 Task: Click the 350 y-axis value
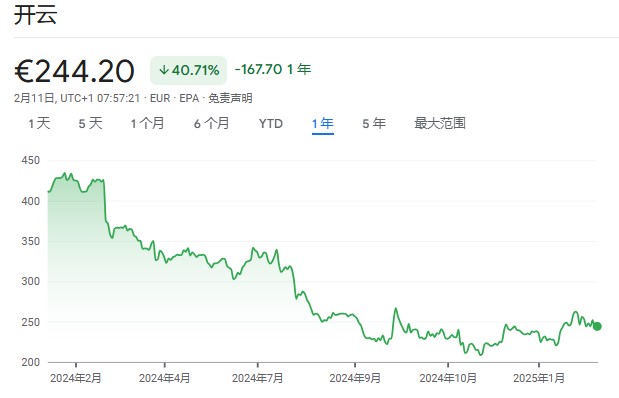point(31,241)
